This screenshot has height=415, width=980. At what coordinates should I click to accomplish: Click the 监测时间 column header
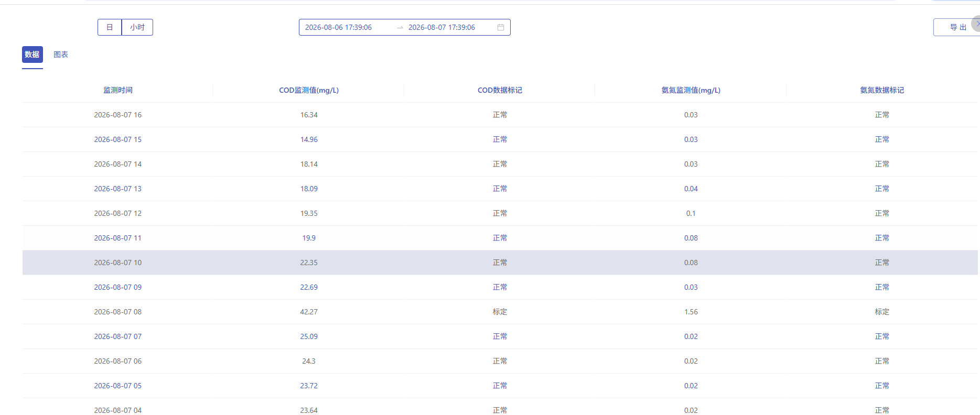(x=118, y=90)
